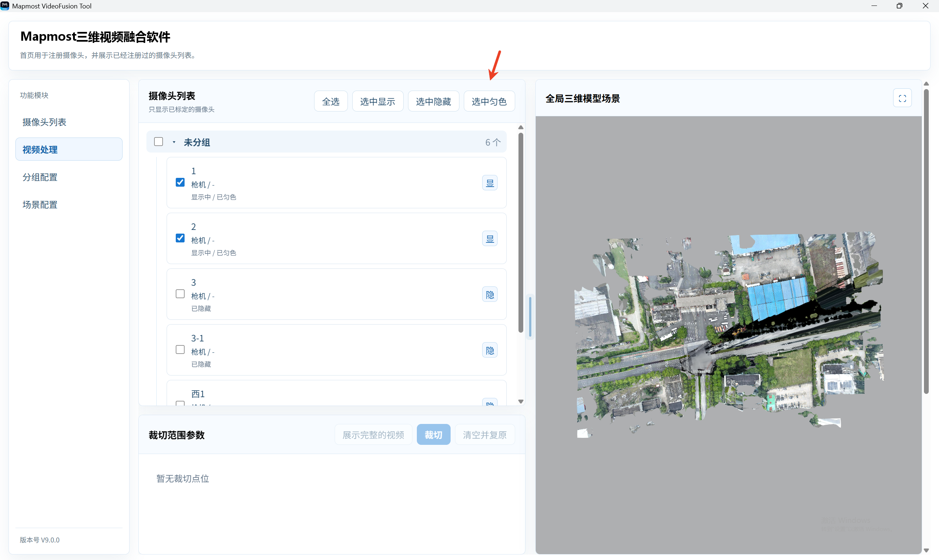Screen dimensions: 939x560
Task: Click the Mapmost app icon in title bar
Action: pyautogui.click(x=5, y=6)
